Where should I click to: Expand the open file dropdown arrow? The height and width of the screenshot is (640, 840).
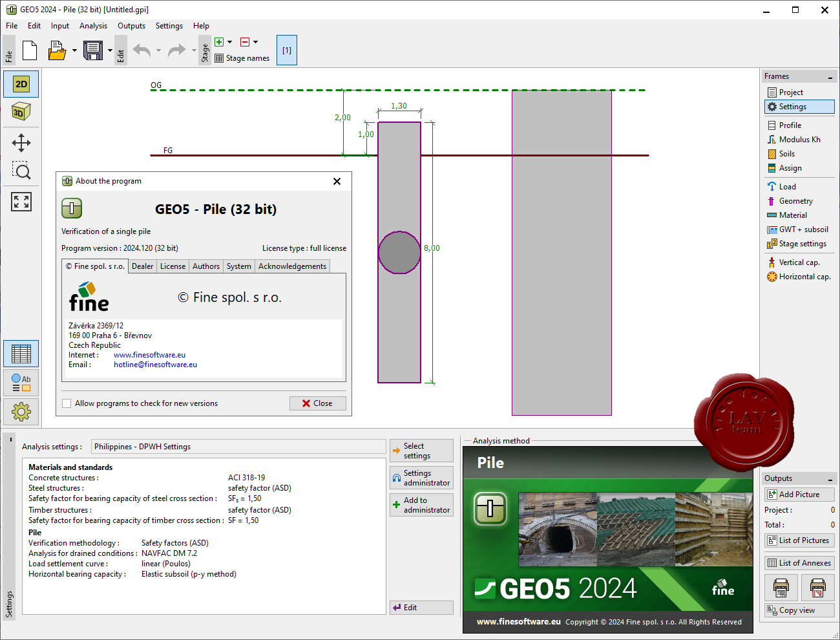(74, 50)
